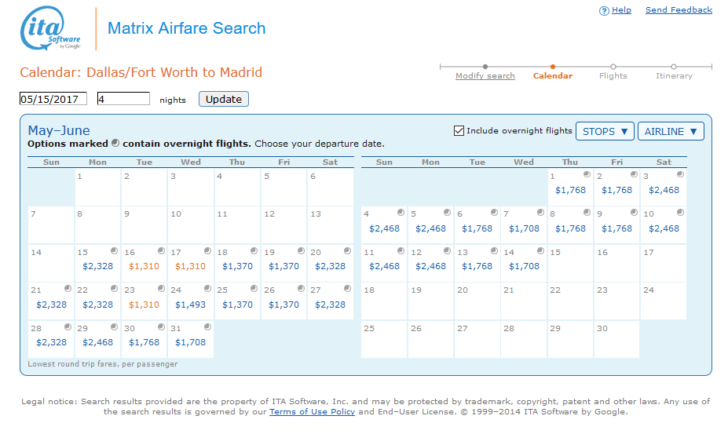Click the ITA Software logo
The height and width of the screenshot is (445, 728).
(x=50, y=28)
